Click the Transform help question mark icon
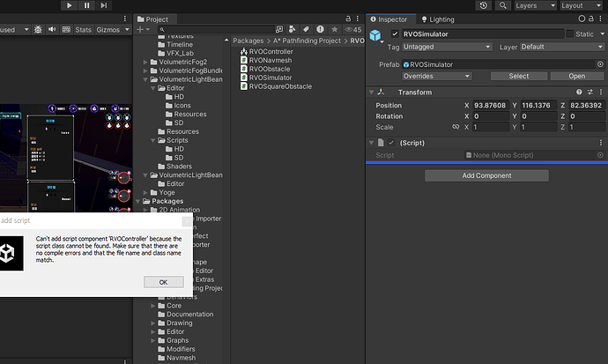608x364 pixels. click(x=577, y=92)
